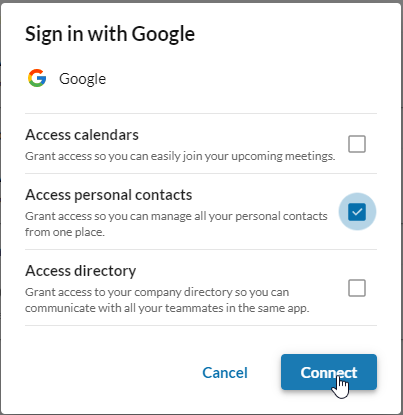This screenshot has width=403, height=415.
Task: Click the word Google in the dialog heading
Action: pyautogui.click(x=163, y=34)
